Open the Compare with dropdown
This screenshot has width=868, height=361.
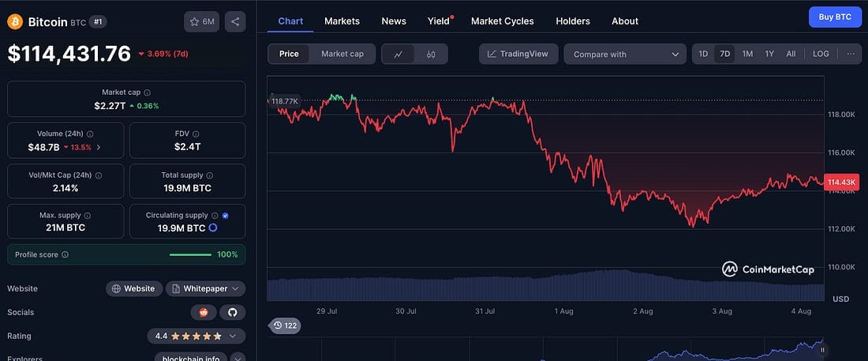(x=626, y=54)
